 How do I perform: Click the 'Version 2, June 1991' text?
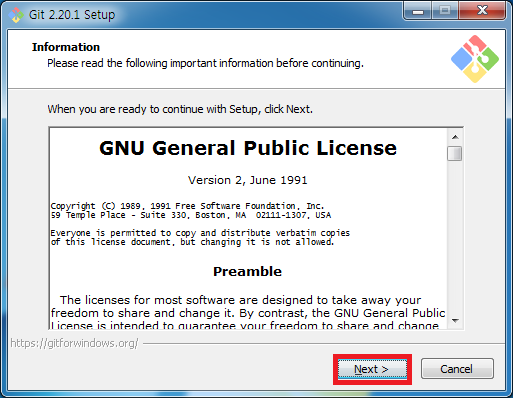247,180
